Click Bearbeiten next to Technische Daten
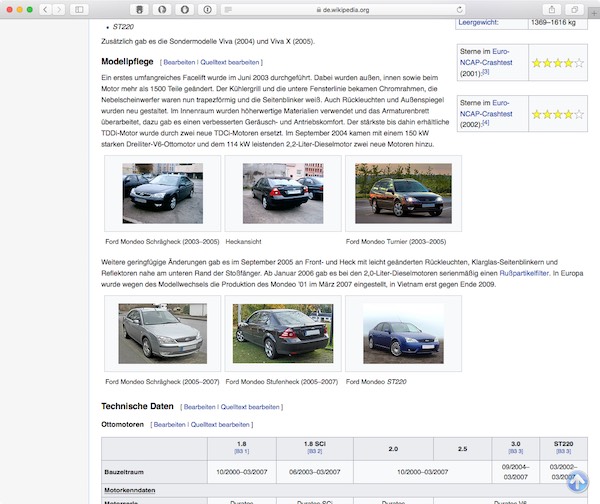Image resolution: width=600 pixels, height=504 pixels. 199,407
